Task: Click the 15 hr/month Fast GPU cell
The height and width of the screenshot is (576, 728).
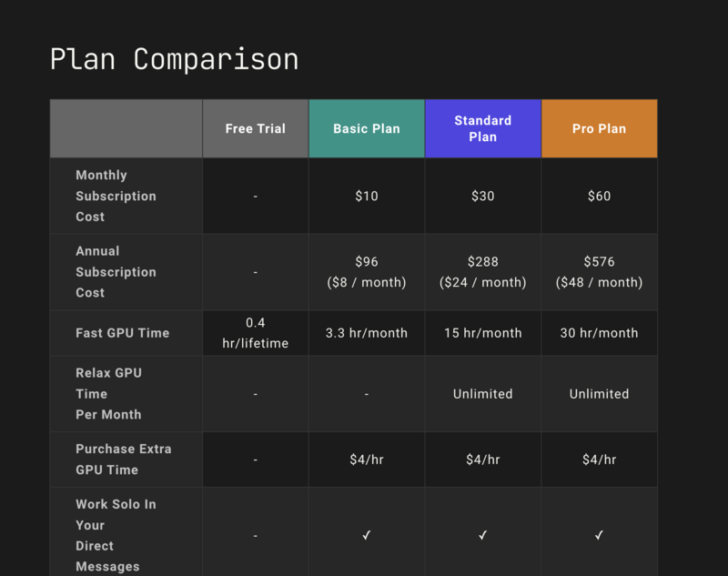Action: pyautogui.click(x=483, y=333)
